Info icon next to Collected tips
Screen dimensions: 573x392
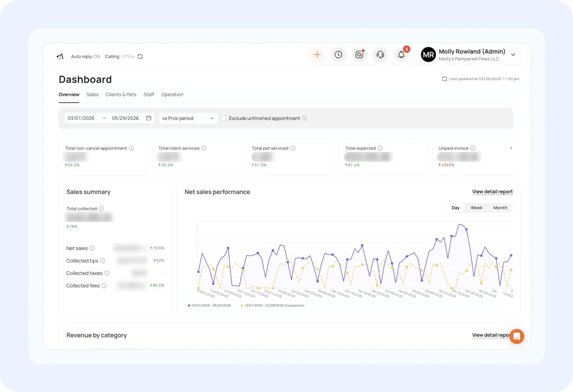pyautogui.click(x=103, y=261)
